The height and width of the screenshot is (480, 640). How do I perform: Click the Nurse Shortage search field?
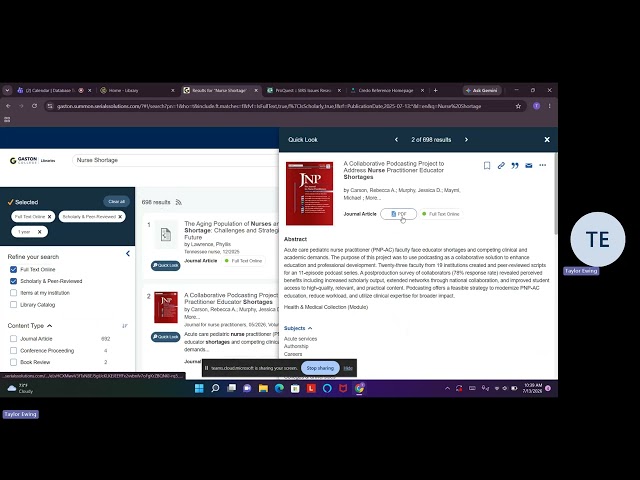click(x=176, y=160)
